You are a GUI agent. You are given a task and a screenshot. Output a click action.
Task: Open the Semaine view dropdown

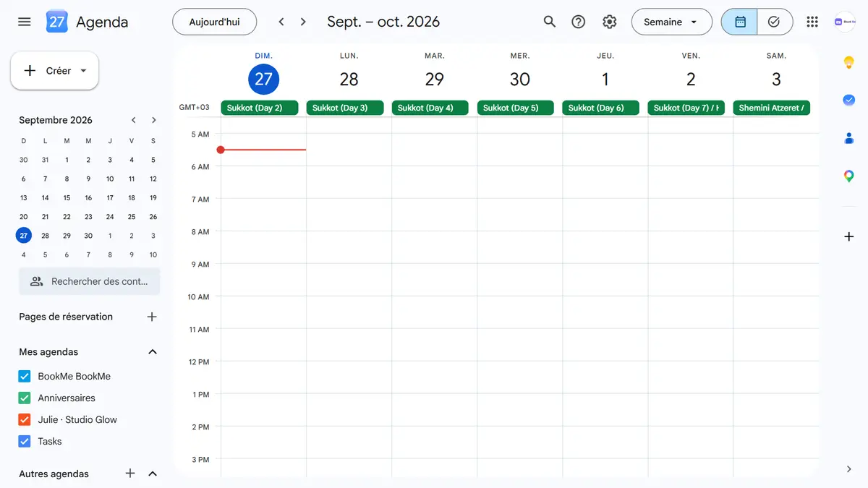click(671, 22)
